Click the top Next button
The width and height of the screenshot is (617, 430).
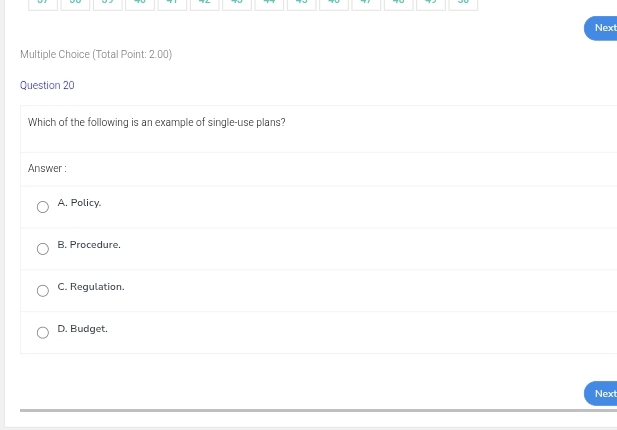[x=602, y=28]
